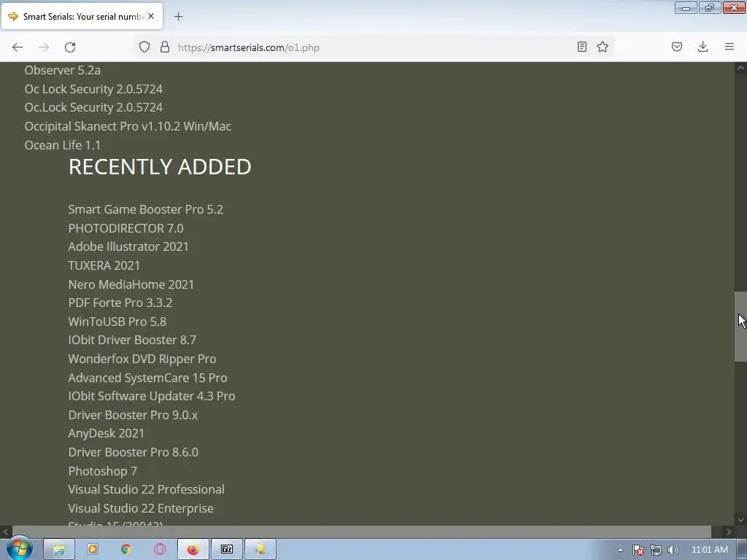This screenshot has height=560, width=747.
Task: View site security via the padlock icon
Action: [165, 47]
